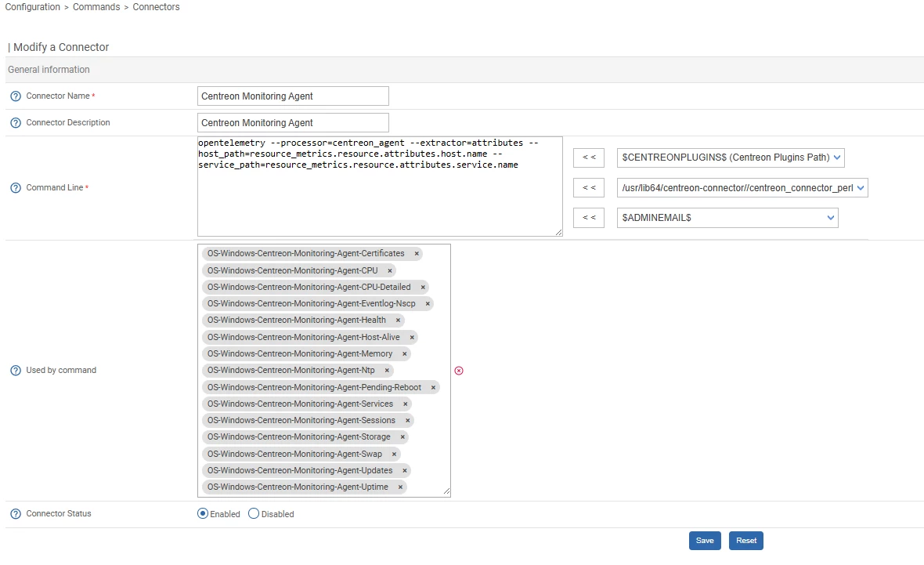
Task: Go to Configuration breadcrumb
Action: click(x=32, y=7)
